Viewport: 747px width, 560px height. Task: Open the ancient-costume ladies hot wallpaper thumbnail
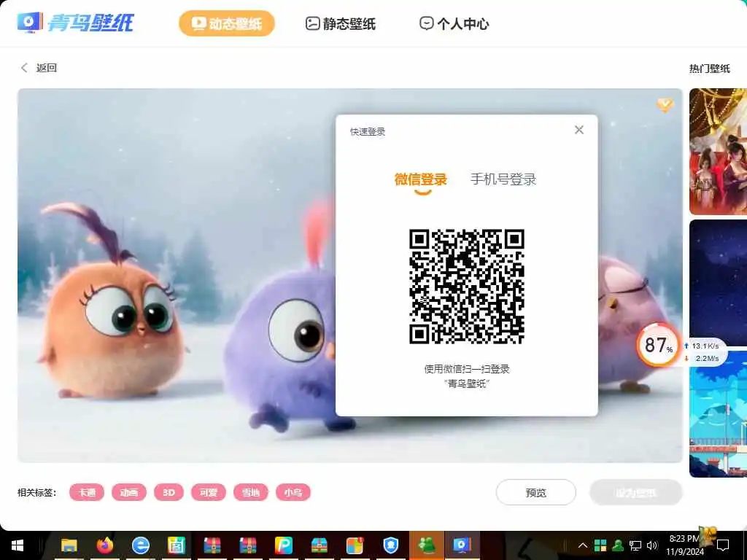tap(718, 152)
